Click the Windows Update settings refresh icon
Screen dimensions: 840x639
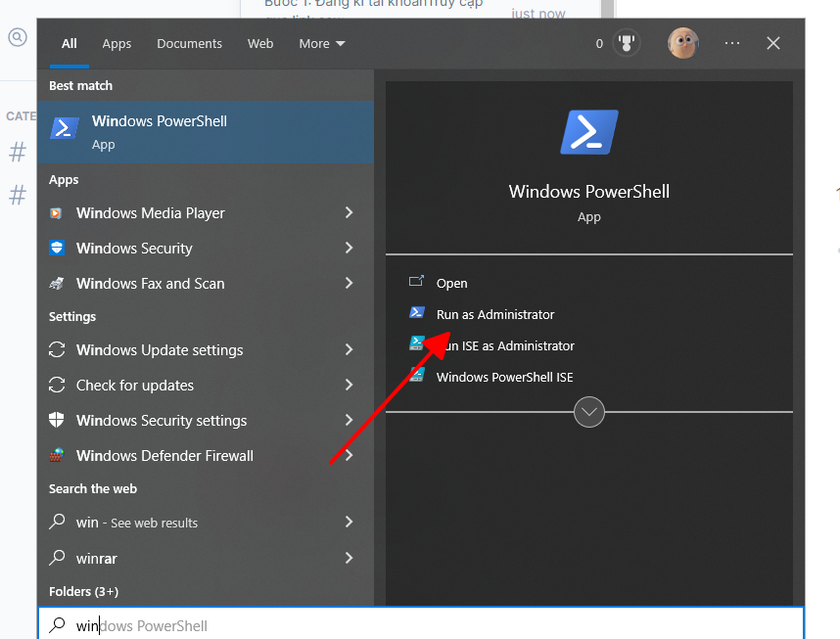[x=57, y=349]
